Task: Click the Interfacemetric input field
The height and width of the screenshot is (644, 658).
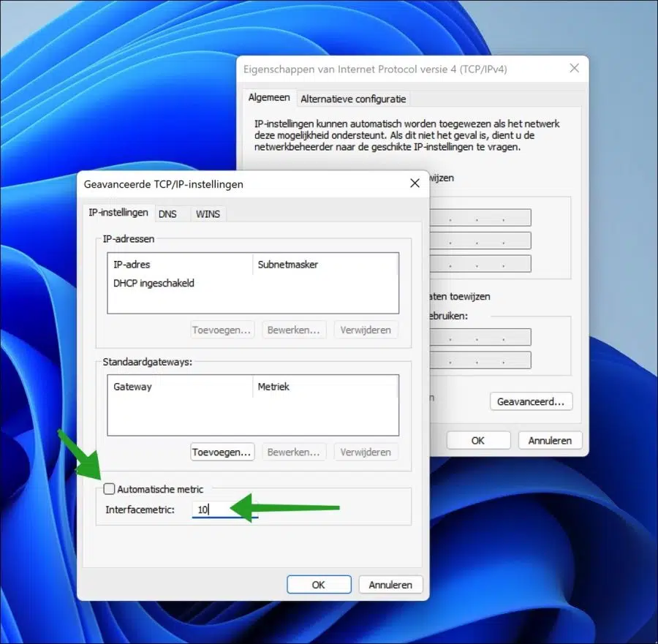Action: coord(225,509)
